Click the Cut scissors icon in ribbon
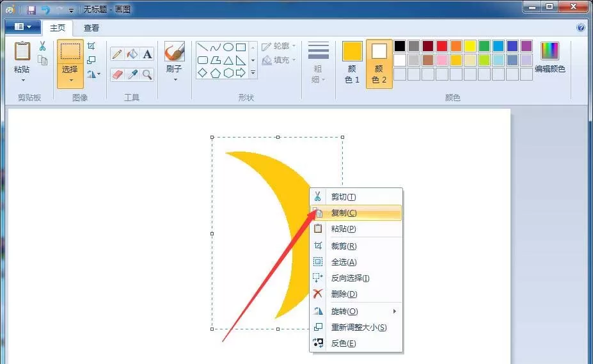This screenshot has width=593, height=364. coord(42,46)
